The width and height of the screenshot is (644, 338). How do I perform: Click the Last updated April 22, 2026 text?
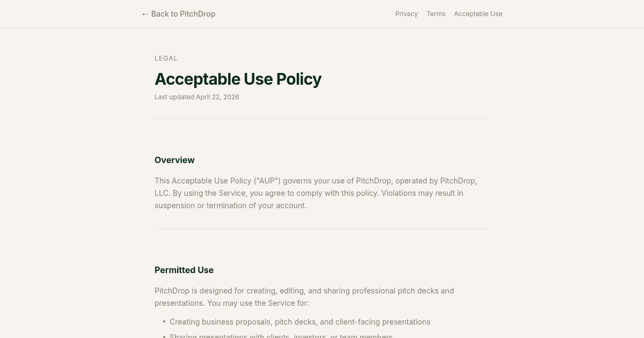coord(197,97)
